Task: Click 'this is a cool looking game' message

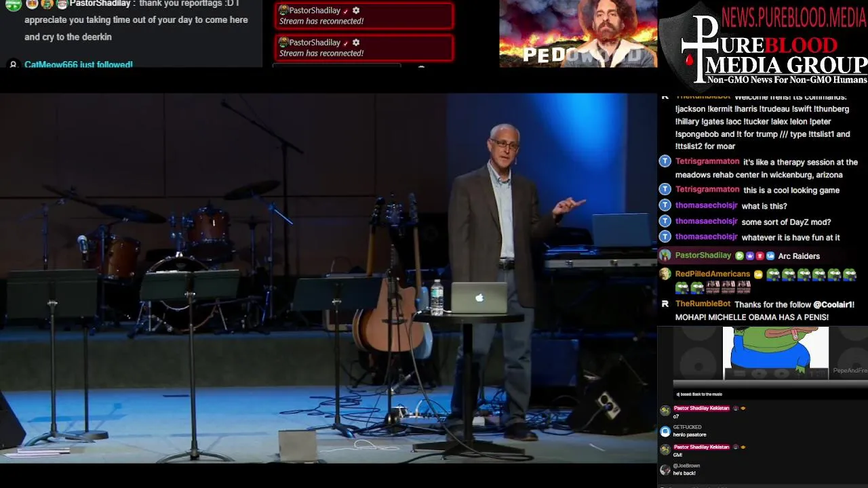Action: coord(791,190)
